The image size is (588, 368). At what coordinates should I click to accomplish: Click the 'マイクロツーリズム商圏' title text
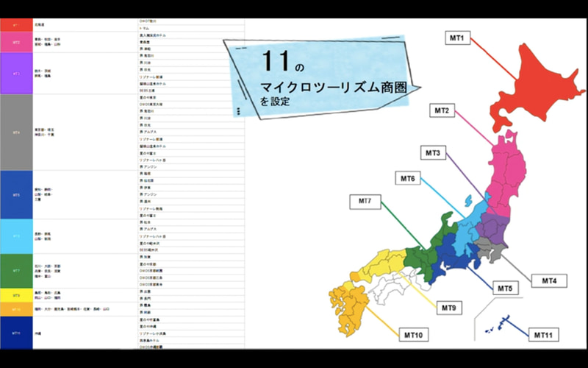(334, 88)
